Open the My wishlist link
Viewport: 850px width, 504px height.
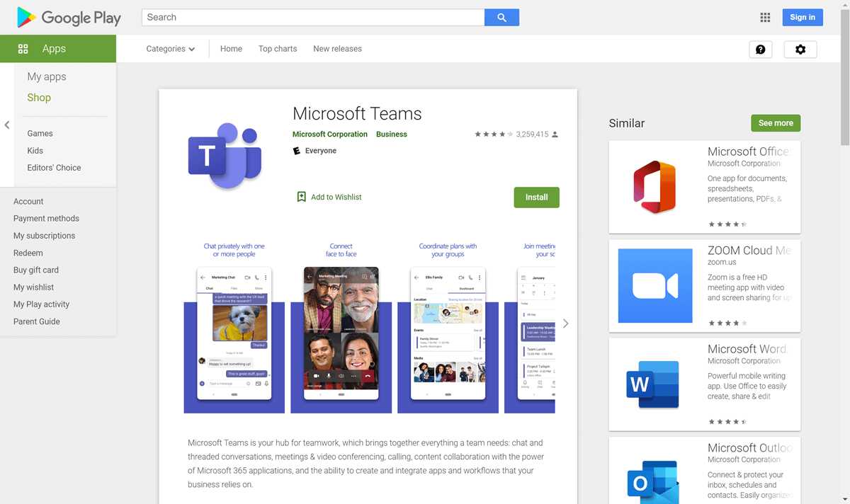click(33, 287)
